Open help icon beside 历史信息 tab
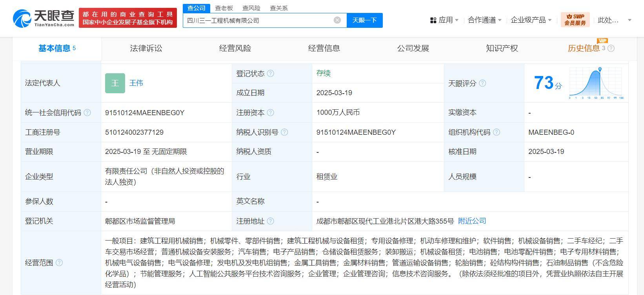Screen dimensions: 644x295 coord(611,48)
